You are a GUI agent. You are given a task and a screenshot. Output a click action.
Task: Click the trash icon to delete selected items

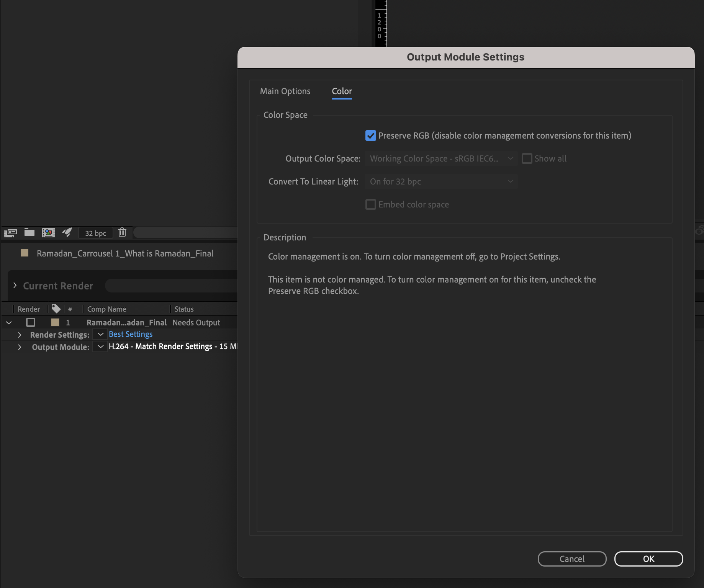click(x=122, y=232)
